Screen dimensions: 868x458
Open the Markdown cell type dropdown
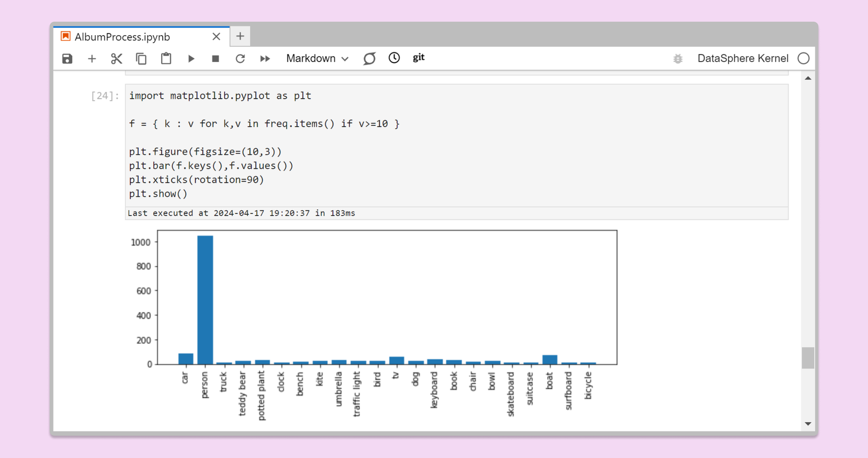point(317,58)
